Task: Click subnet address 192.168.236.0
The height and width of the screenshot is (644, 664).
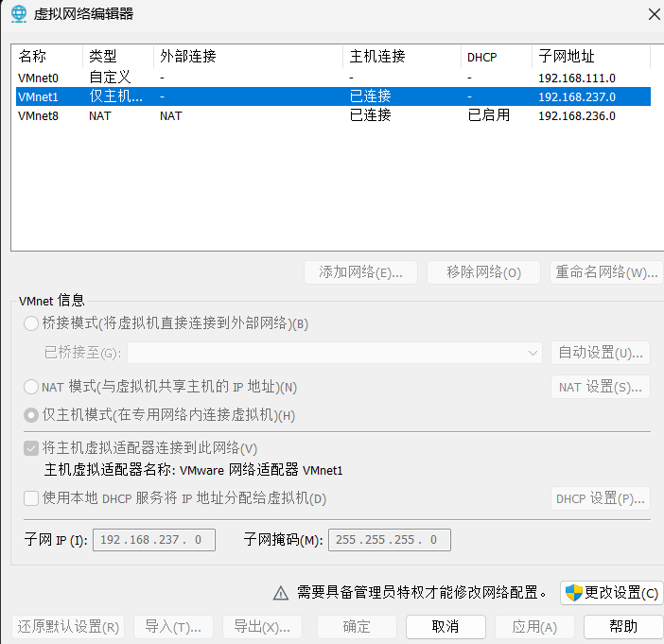Action: (577, 116)
